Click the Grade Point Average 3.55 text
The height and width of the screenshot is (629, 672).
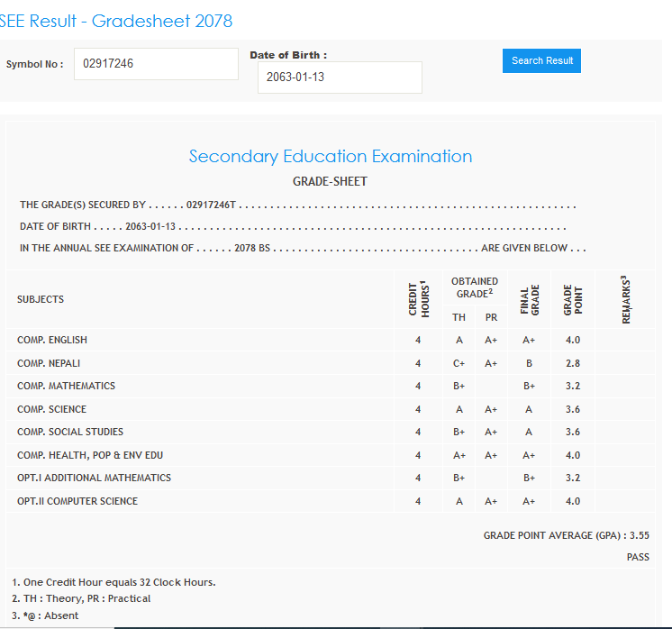coord(566,535)
